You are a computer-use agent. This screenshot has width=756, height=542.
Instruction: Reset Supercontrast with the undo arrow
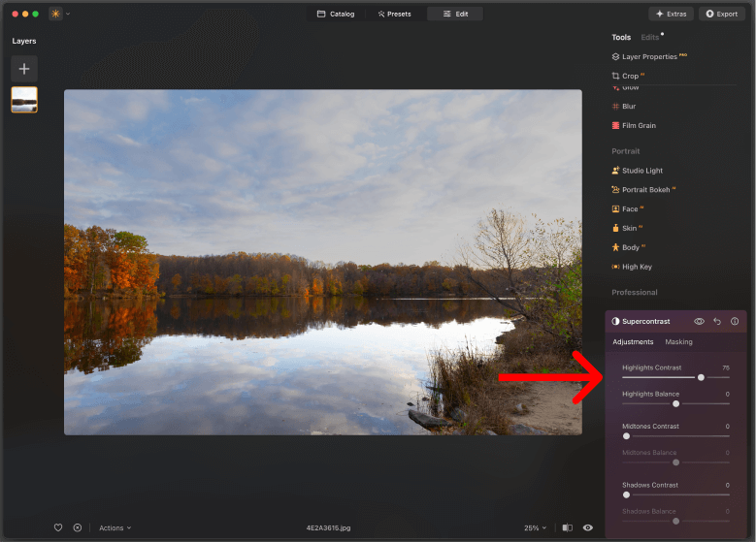[x=717, y=321]
